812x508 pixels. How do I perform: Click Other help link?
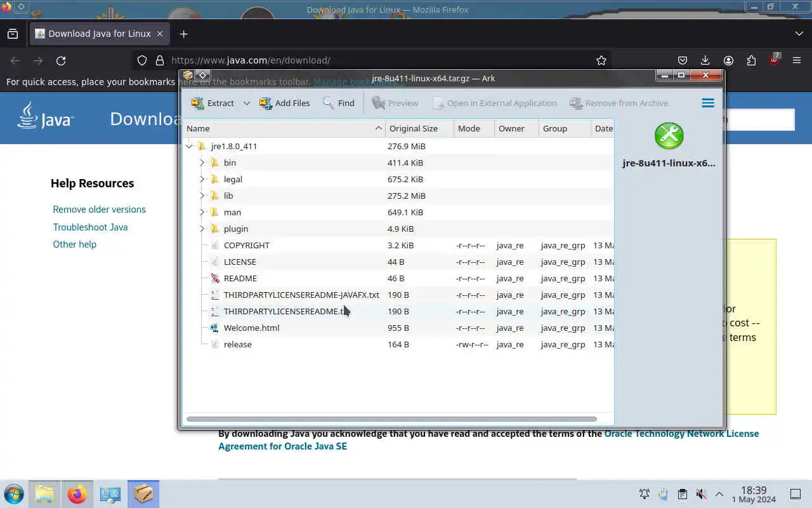click(x=74, y=244)
